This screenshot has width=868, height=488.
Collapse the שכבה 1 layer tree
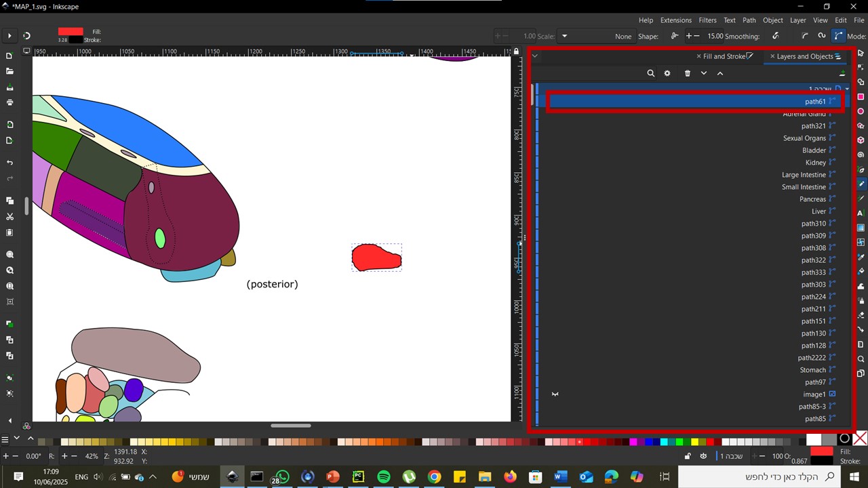tap(846, 89)
